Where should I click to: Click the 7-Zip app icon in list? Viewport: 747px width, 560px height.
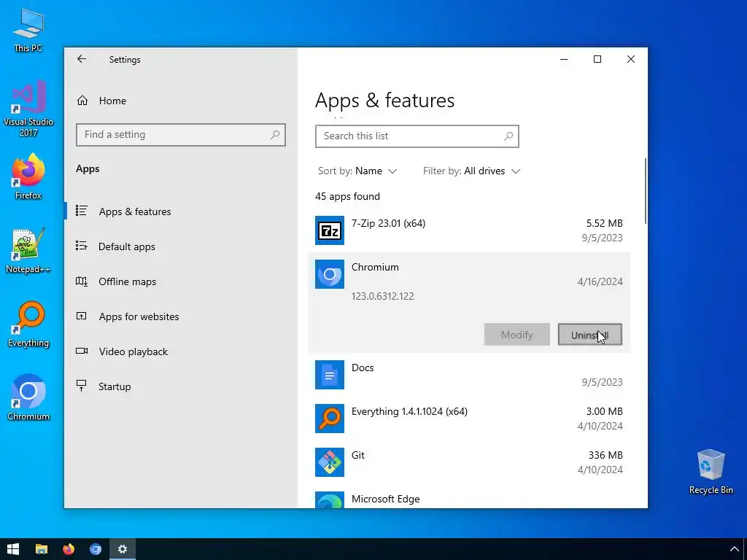pos(330,230)
